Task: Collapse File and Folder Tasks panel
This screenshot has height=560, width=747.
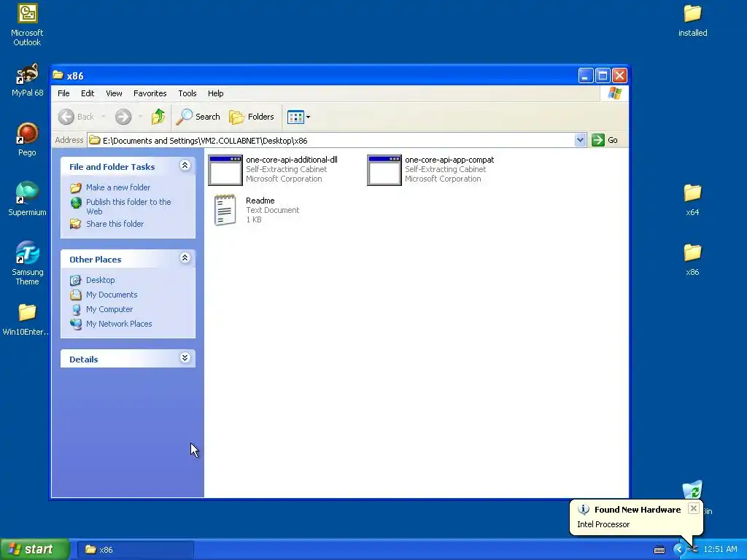Action: coord(185,166)
